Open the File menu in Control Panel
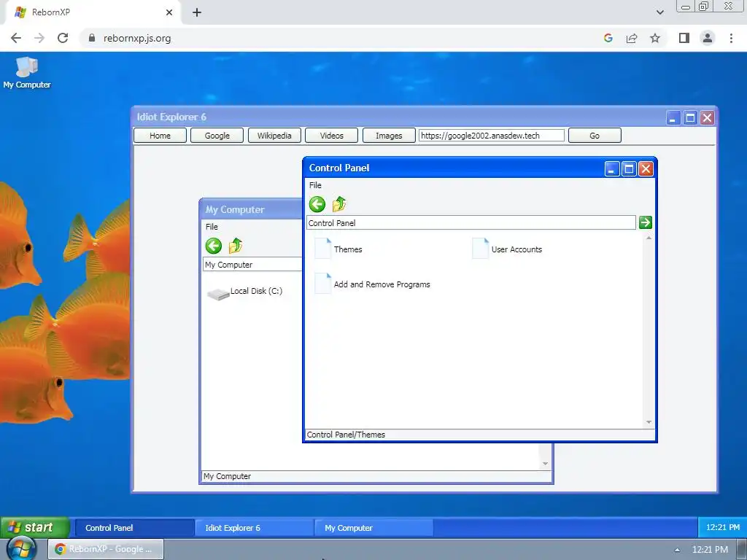The image size is (747, 560). [315, 185]
